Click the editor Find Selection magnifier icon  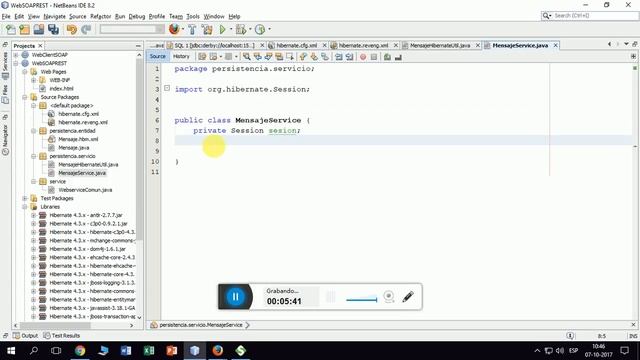[x=247, y=57]
